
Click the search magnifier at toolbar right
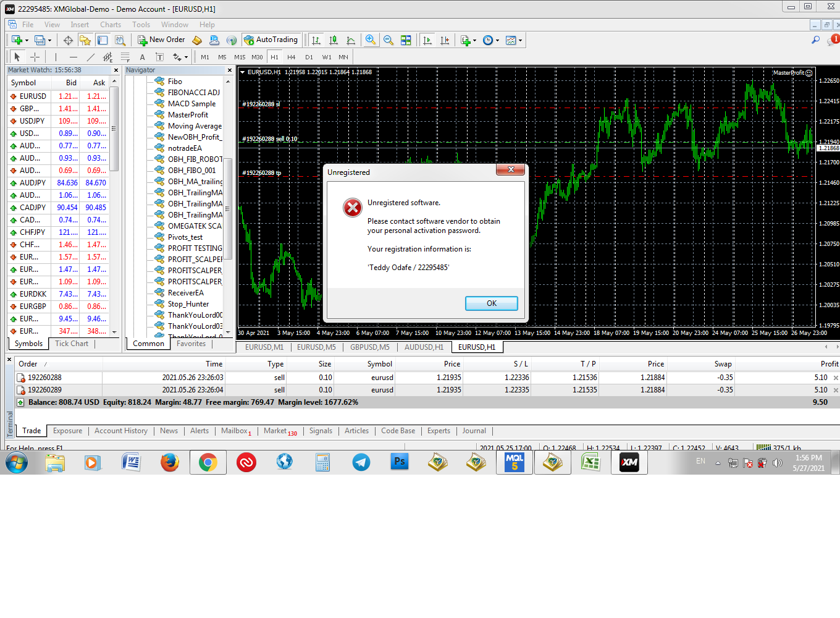(x=815, y=40)
